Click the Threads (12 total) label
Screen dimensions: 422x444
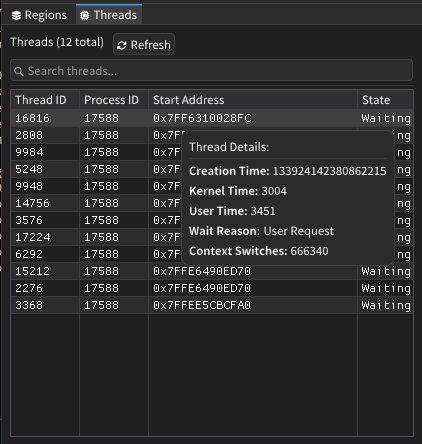[x=57, y=42]
